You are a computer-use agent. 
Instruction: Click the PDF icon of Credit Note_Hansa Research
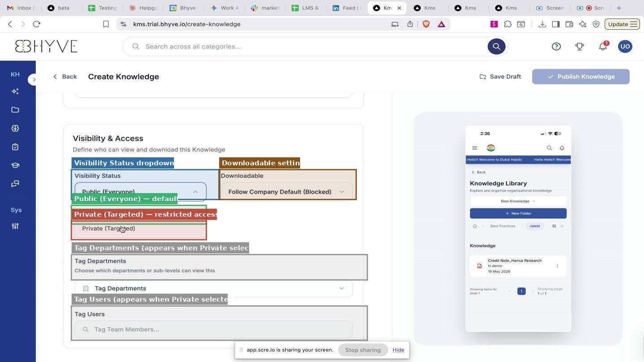[x=479, y=266]
